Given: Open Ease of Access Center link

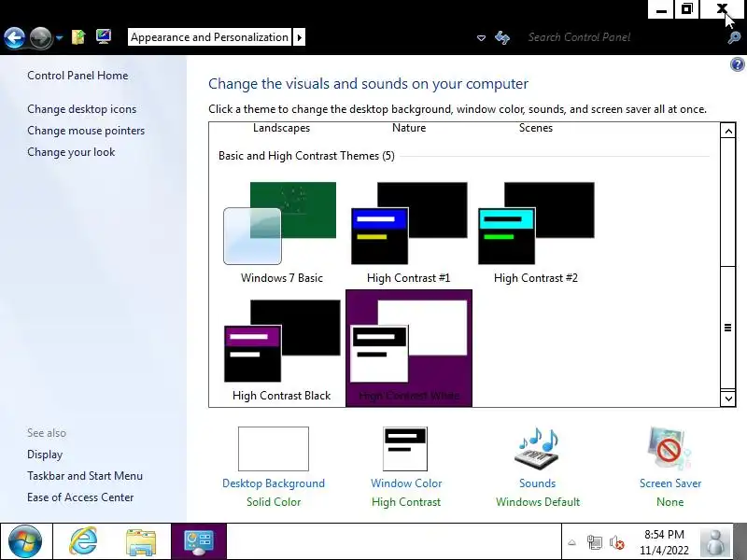Looking at the screenshot, I should 80,497.
